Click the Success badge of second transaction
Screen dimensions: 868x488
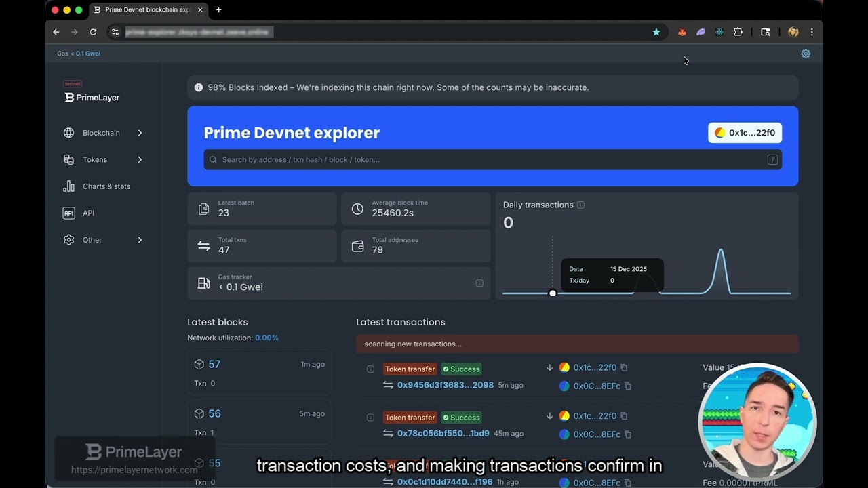coord(461,418)
